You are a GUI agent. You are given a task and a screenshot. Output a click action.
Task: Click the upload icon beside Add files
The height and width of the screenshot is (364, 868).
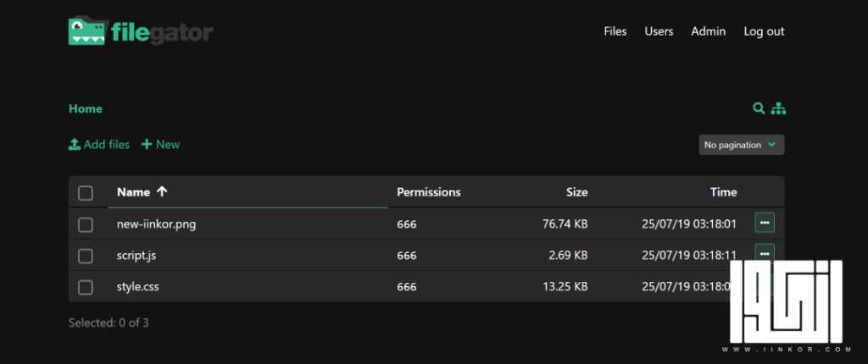coord(75,145)
